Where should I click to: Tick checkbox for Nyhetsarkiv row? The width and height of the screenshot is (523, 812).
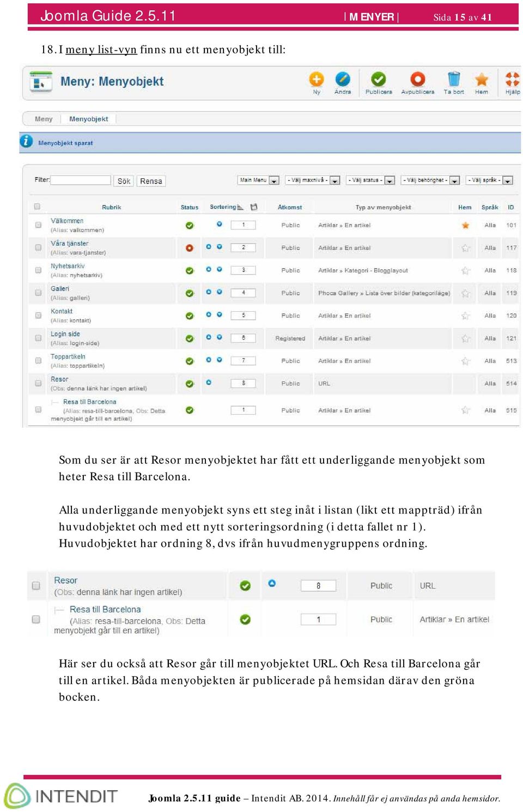pos(38,270)
